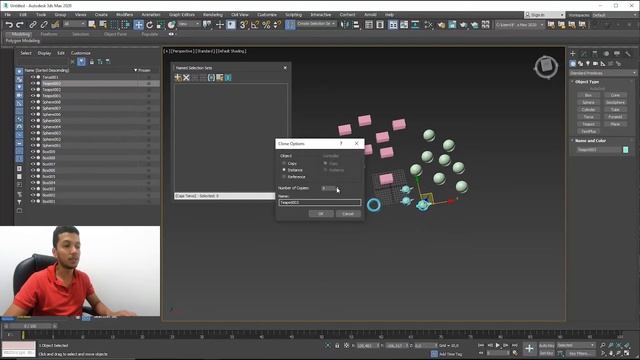The height and width of the screenshot is (360, 640).
Task: Choose the Instance radio option
Action: click(284, 170)
